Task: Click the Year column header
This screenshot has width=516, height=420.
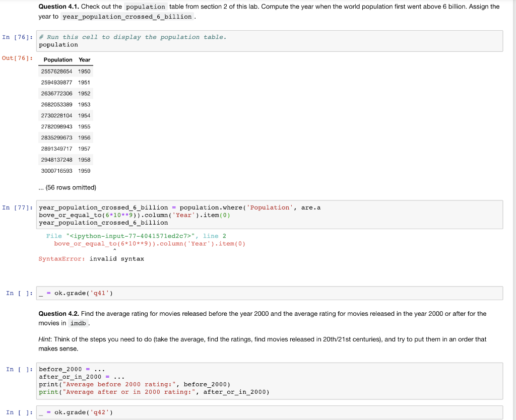Action: [84, 59]
